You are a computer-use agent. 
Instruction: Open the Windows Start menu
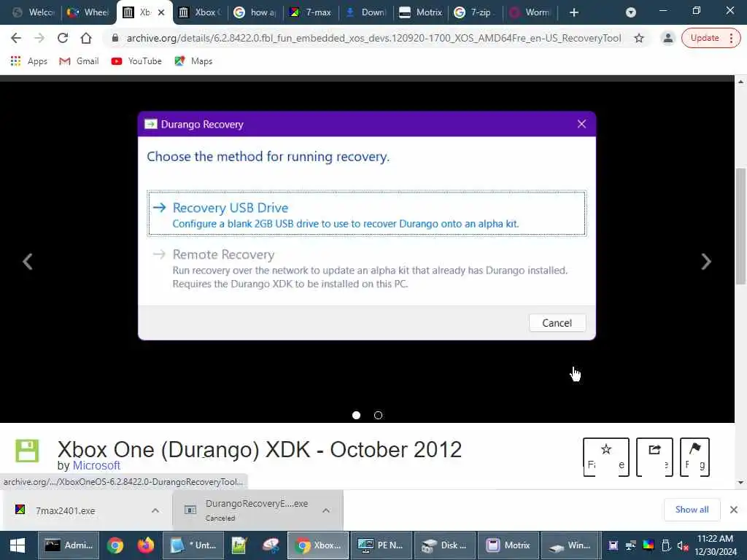coord(18,545)
